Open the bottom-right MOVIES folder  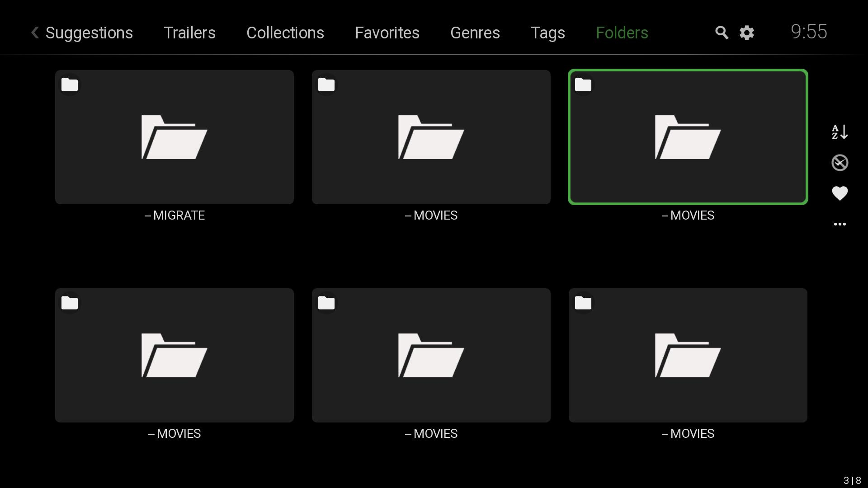[x=688, y=355]
